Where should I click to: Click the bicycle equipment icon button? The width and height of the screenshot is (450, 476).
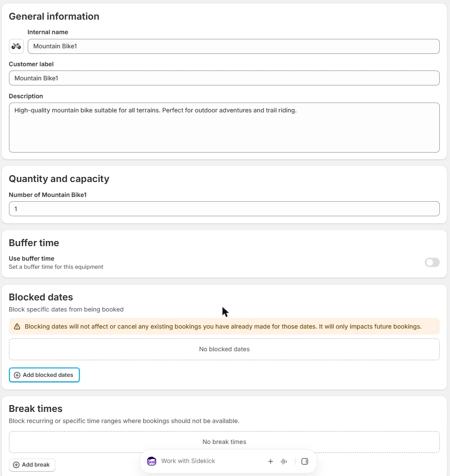click(16, 47)
